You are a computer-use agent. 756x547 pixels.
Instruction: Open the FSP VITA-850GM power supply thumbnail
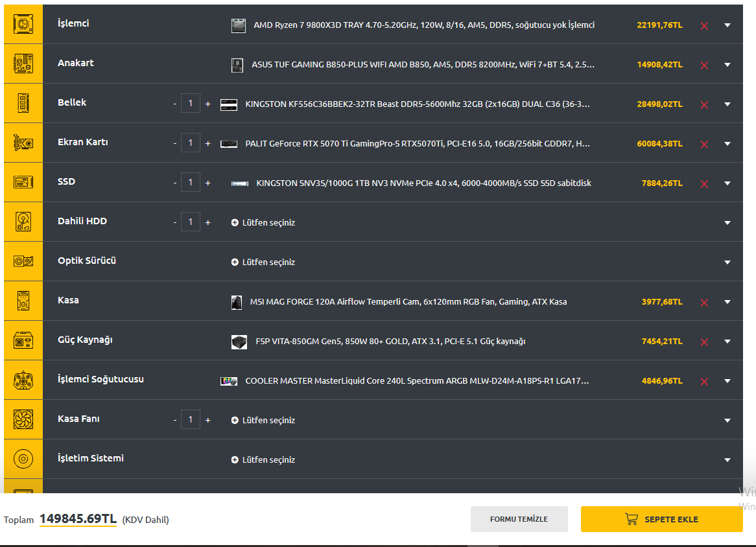click(239, 342)
